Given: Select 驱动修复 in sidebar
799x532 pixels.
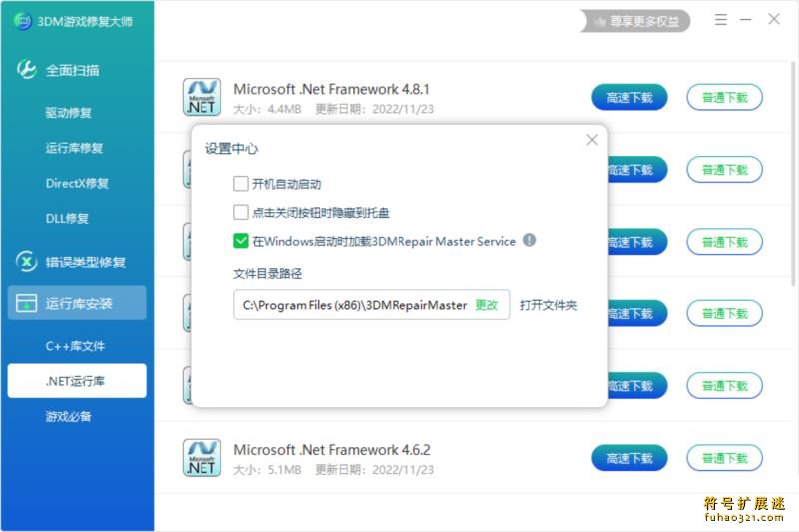Looking at the screenshot, I should 68,113.
